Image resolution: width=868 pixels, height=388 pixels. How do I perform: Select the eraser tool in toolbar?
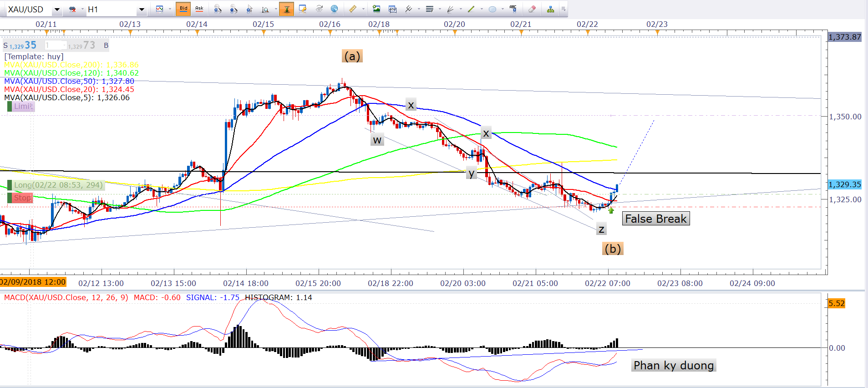(532, 9)
